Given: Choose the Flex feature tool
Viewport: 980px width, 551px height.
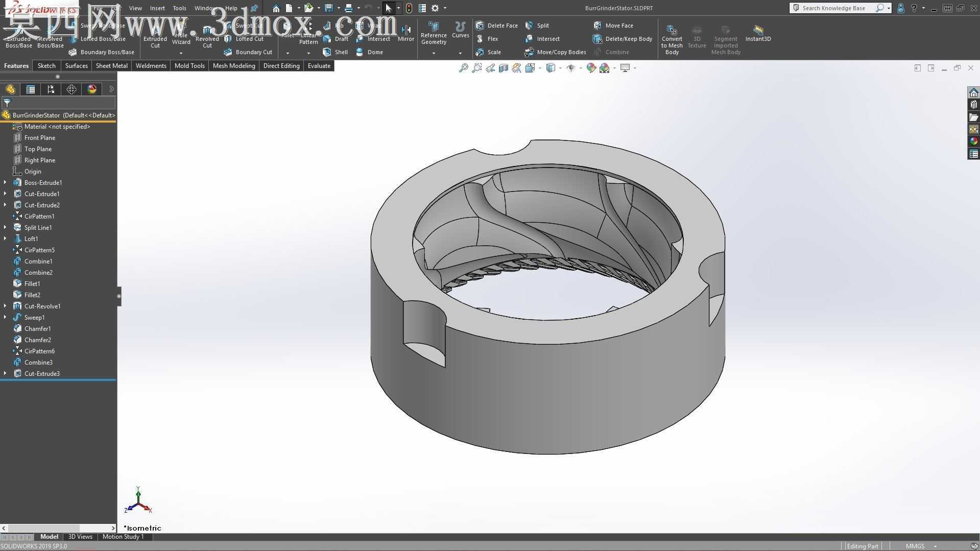Looking at the screenshot, I should tap(487, 39).
